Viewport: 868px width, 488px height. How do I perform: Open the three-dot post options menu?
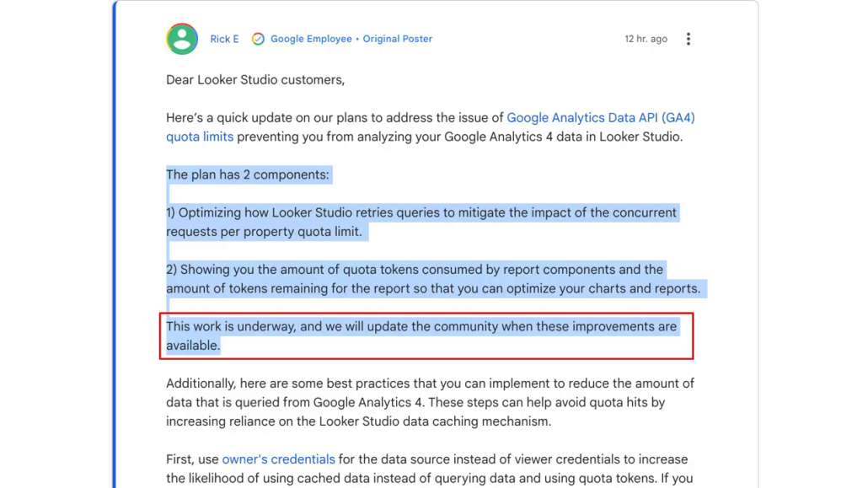(x=689, y=39)
